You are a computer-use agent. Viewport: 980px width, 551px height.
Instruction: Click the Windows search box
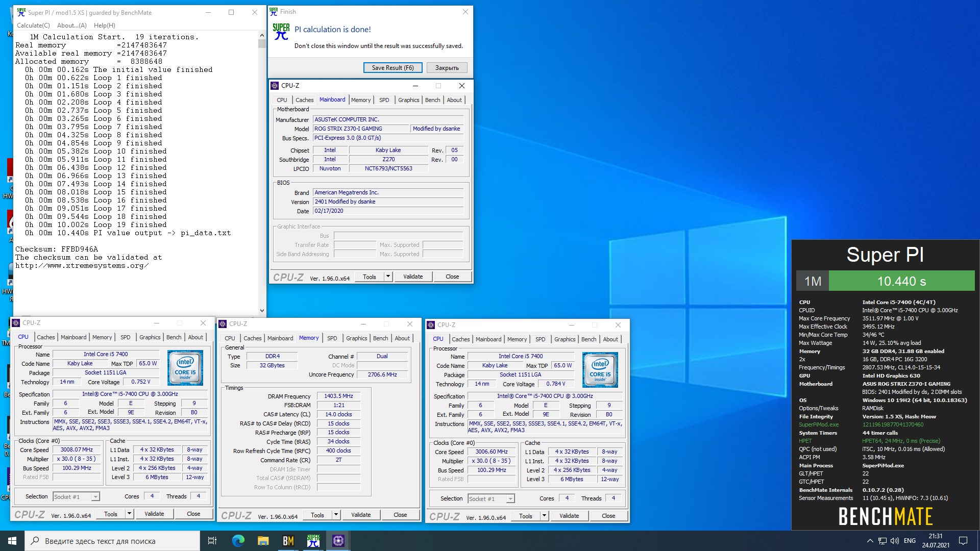click(x=112, y=541)
